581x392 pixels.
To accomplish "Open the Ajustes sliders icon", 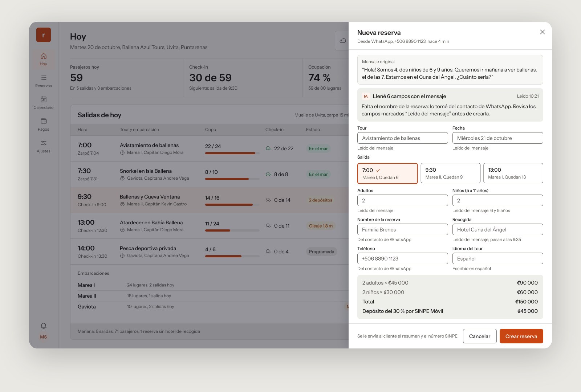I will pos(43,146).
